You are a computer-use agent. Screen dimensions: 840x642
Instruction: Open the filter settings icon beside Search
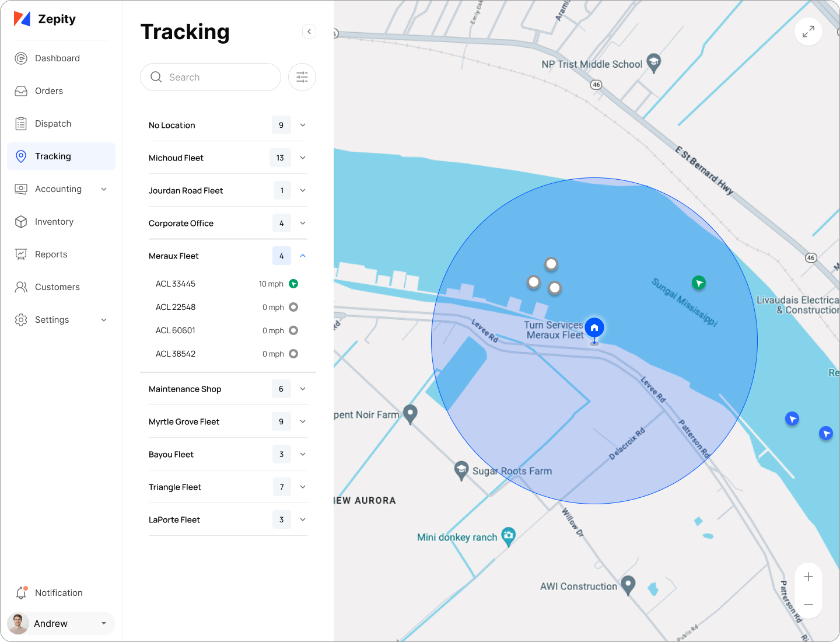(302, 77)
